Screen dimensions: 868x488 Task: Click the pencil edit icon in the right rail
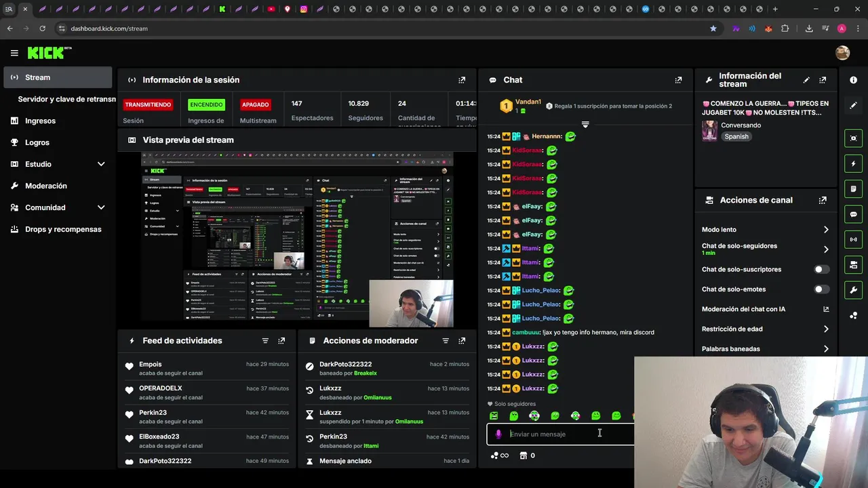853,106
